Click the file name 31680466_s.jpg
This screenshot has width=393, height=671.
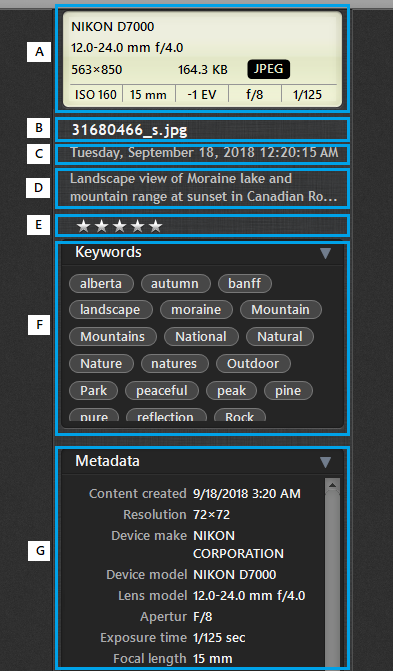pos(129,130)
